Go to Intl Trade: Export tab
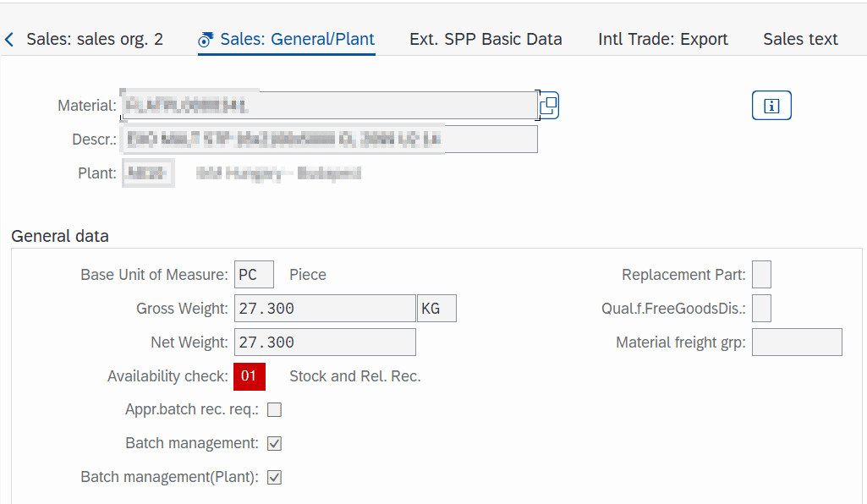This screenshot has width=867, height=504. [662, 39]
